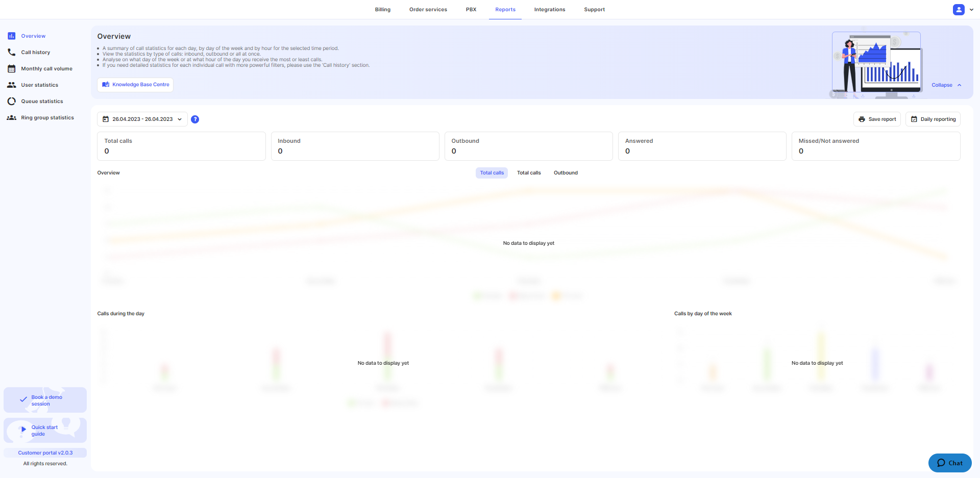Click Book a demo session card

pyautogui.click(x=45, y=400)
